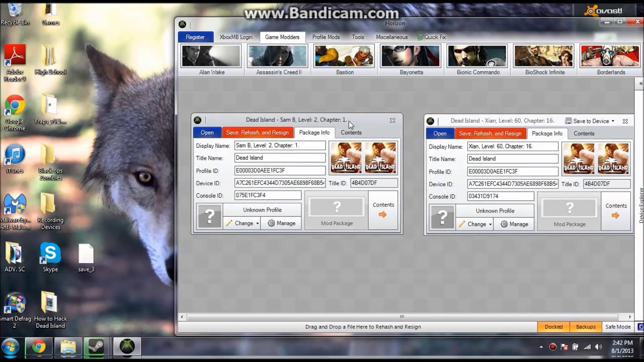
Task: Click the unknown profile picture in Sam B window
Action: click(210, 217)
